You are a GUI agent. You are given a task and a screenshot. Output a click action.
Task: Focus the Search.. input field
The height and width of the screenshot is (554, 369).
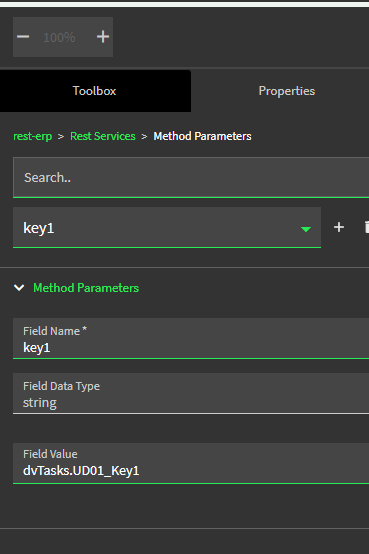(191, 177)
